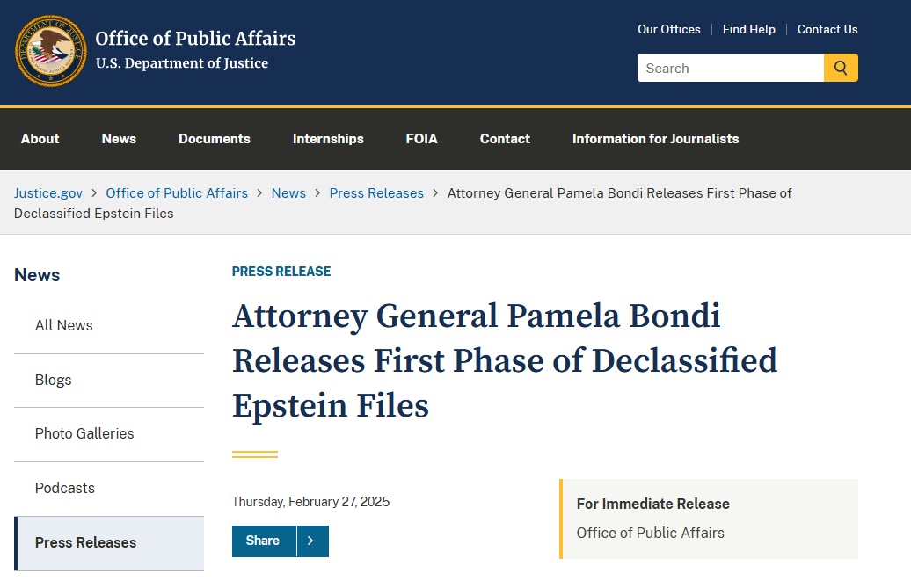Click Press Releases breadcrumb link

(376, 193)
